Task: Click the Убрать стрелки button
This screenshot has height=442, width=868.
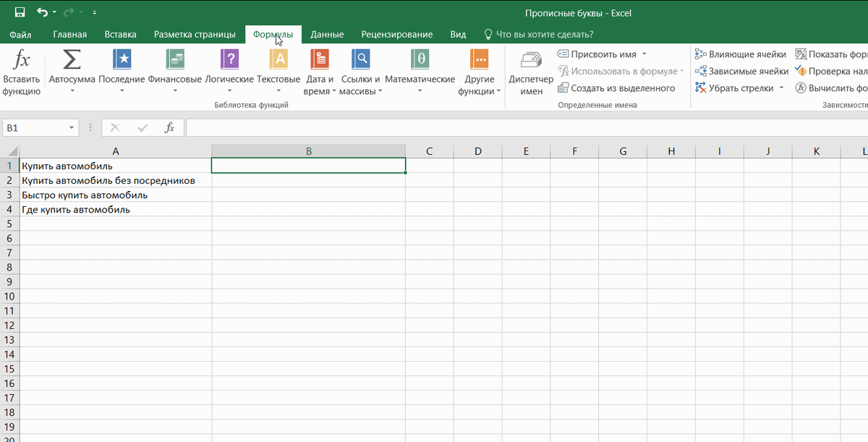Action: [x=734, y=88]
